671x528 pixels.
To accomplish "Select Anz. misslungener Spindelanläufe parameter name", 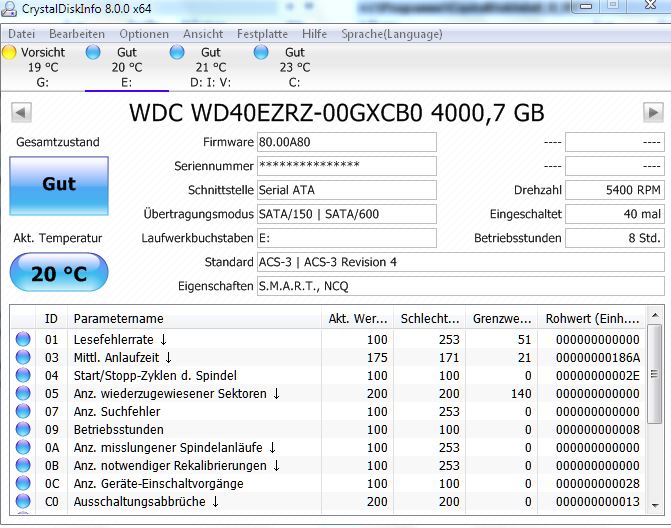I will [175, 447].
